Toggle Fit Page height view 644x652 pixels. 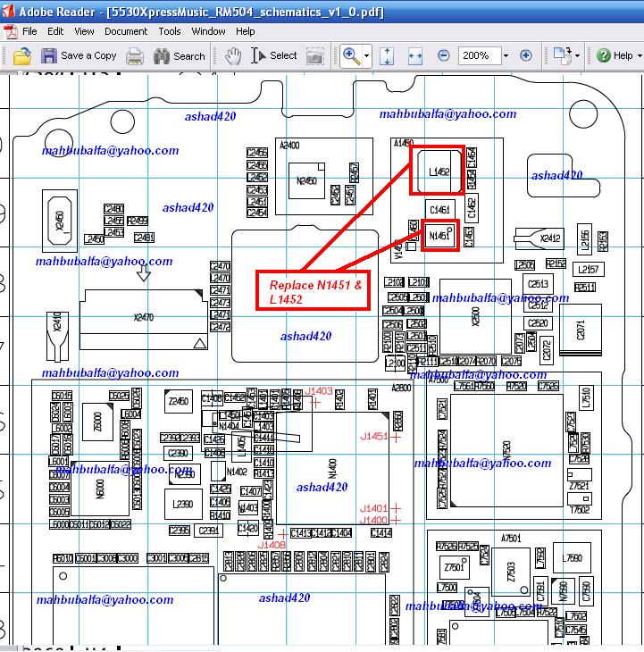(x=387, y=55)
